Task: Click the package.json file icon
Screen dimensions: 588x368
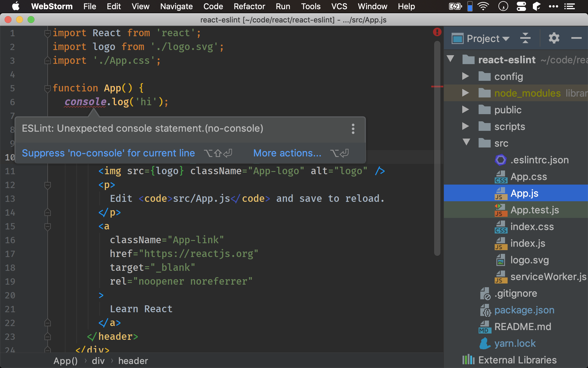Action: pos(485,310)
